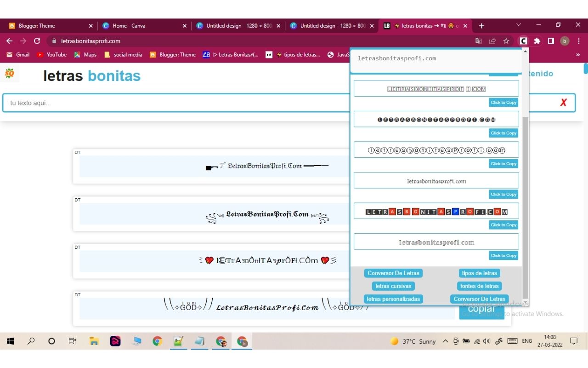The height and width of the screenshot is (368, 588).
Task: Open the tab search dropdown arrow
Action: click(x=519, y=25)
